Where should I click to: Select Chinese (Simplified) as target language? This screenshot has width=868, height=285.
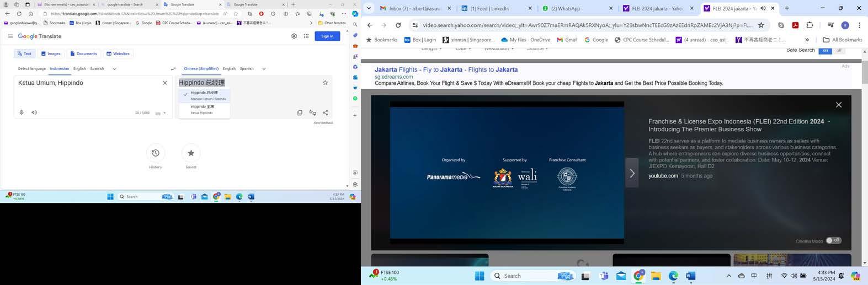click(x=201, y=69)
